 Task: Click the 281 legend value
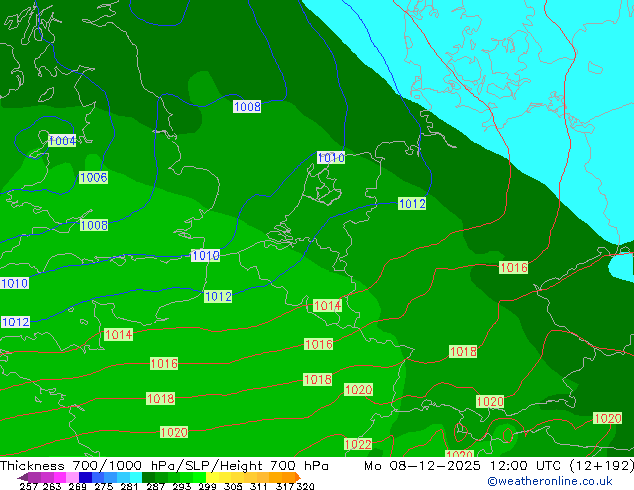129,486
